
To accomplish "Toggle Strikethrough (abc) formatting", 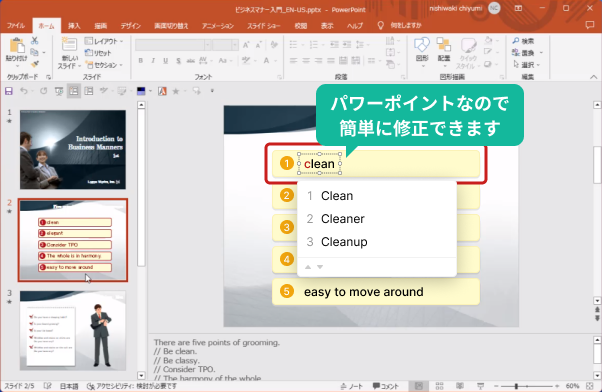I will pos(190,61).
